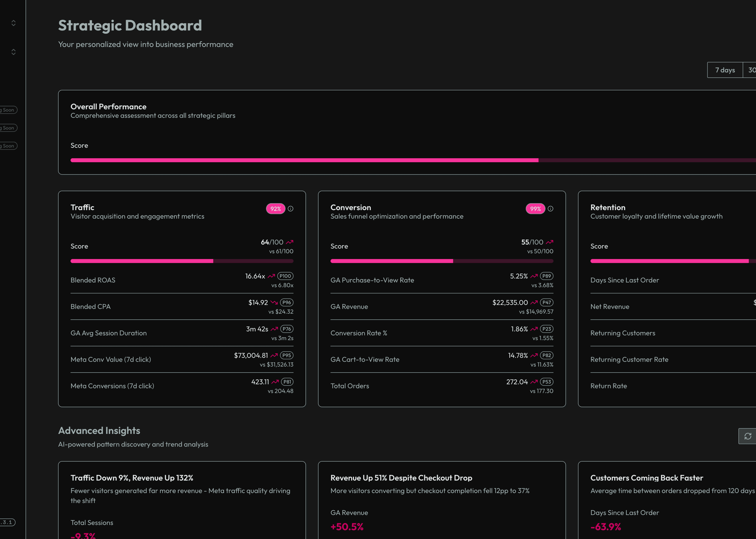756x539 pixels.
Task: Toggle the 99% badge on the Conversion card
Action: (x=535, y=209)
